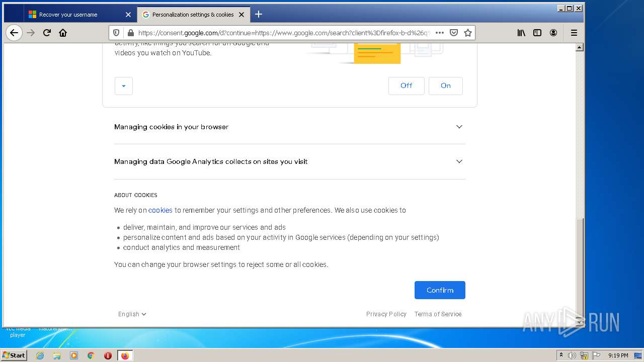
Task: Close the Personalization settings tab
Action: [242, 15]
